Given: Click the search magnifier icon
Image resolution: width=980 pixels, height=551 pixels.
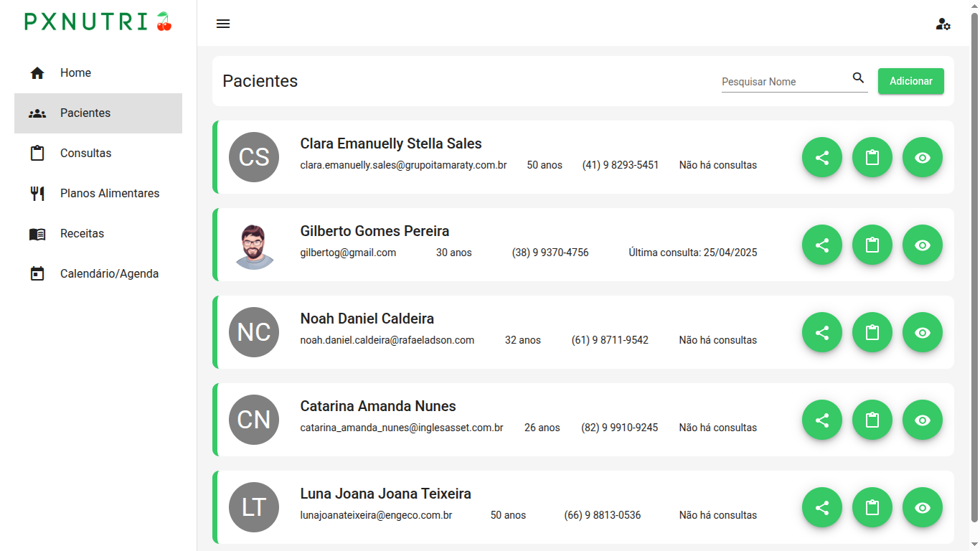Looking at the screenshot, I should (858, 78).
